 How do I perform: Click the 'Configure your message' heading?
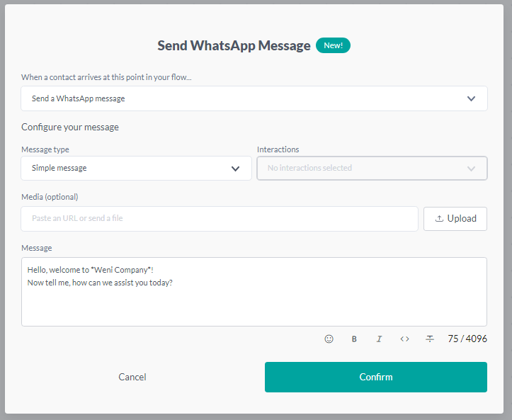pyautogui.click(x=70, y=127)
